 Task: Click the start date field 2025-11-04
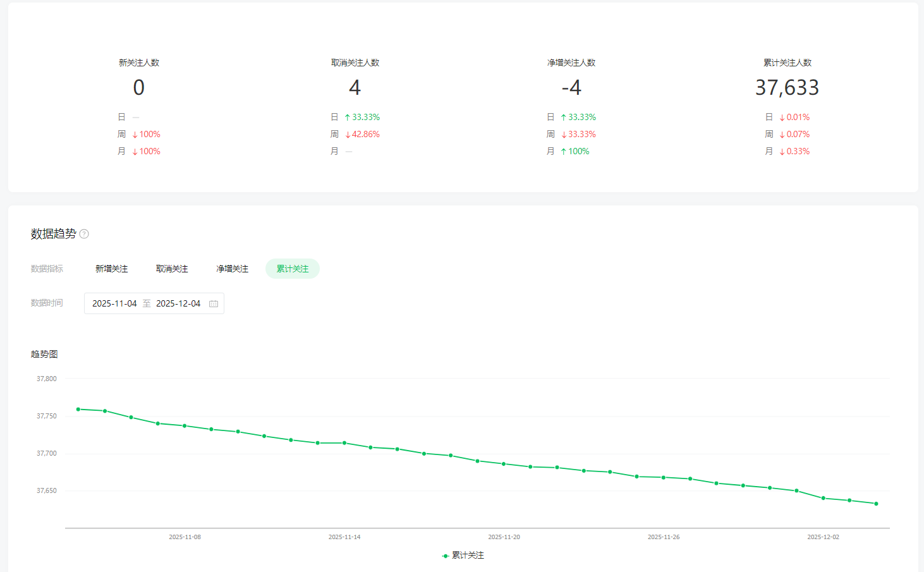click(x=114, y=304)
